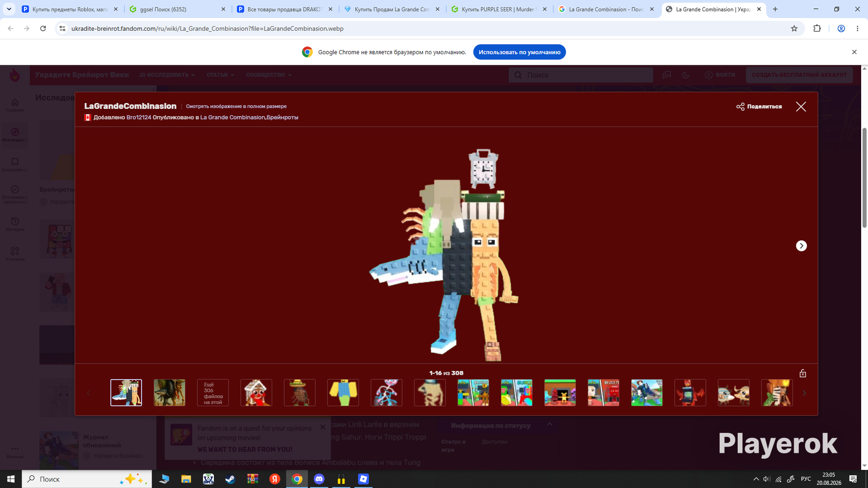
Task: Open Yandex from the taskbar
Action: [x=275, y=479]
